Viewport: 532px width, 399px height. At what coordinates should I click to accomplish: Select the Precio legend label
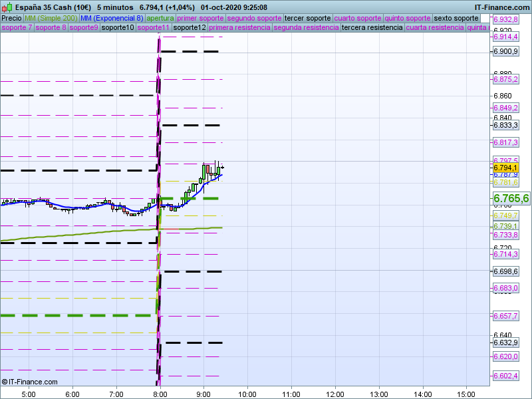point(11,18)
